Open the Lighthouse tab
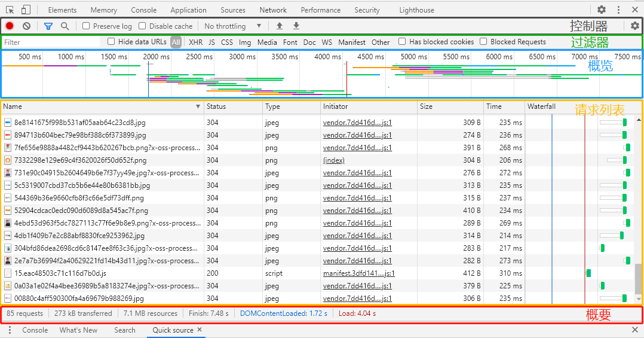The image size is (644, 338). tap(416, 10)
